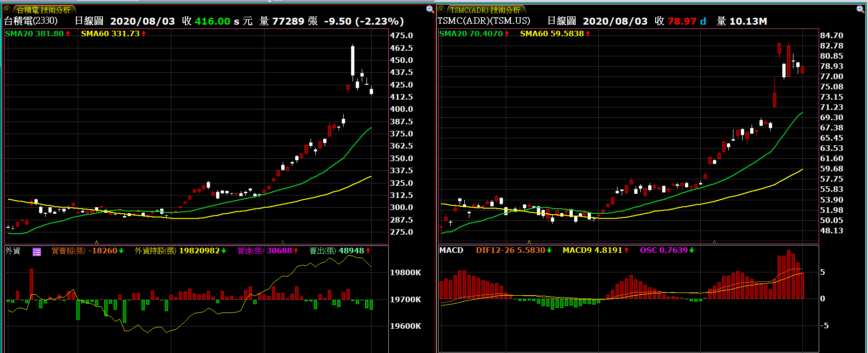Click the MACD indicator title
The height and width of the screenshot is (353, 868).
pyautogui.click(x=451, y=250)
